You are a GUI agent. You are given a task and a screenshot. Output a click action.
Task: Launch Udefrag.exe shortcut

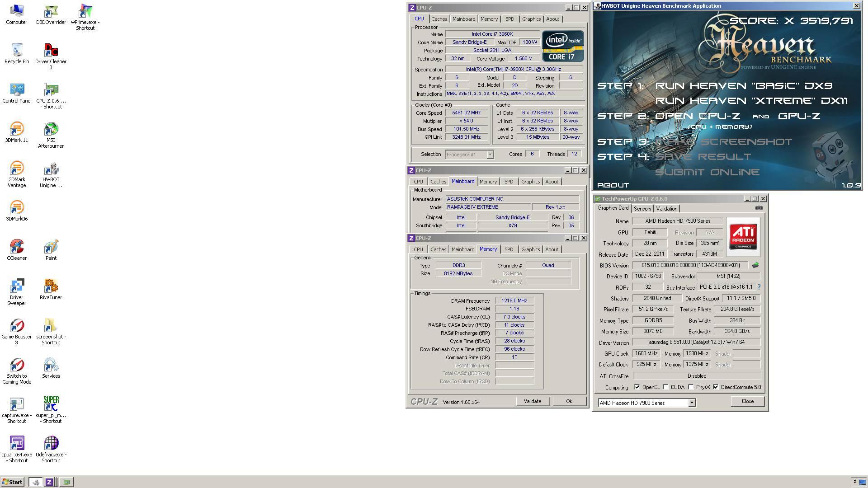point(51,450)
